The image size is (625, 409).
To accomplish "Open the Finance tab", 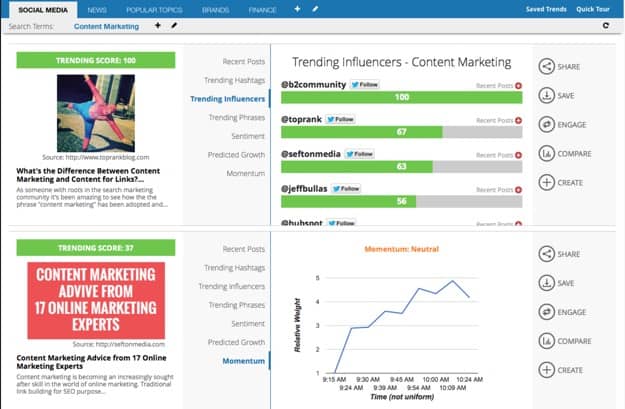I will (263, 9).
